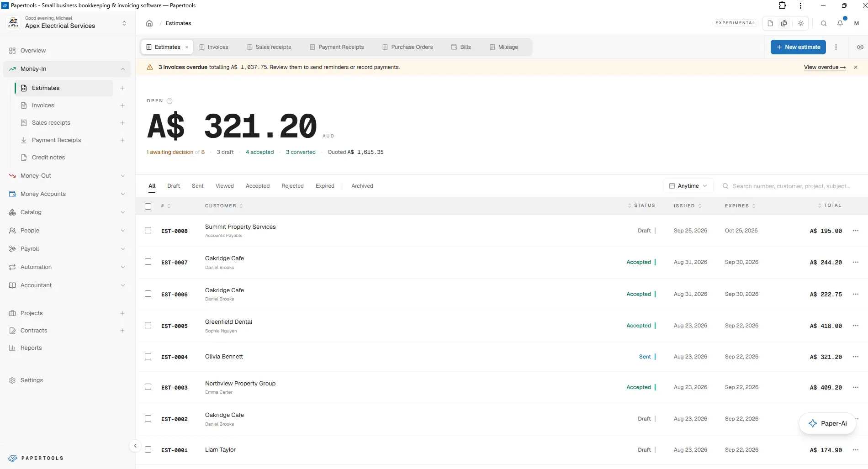Screen dimensions: 868x469
Task: Switch to the Invoices tab
Action: [214, 47]
